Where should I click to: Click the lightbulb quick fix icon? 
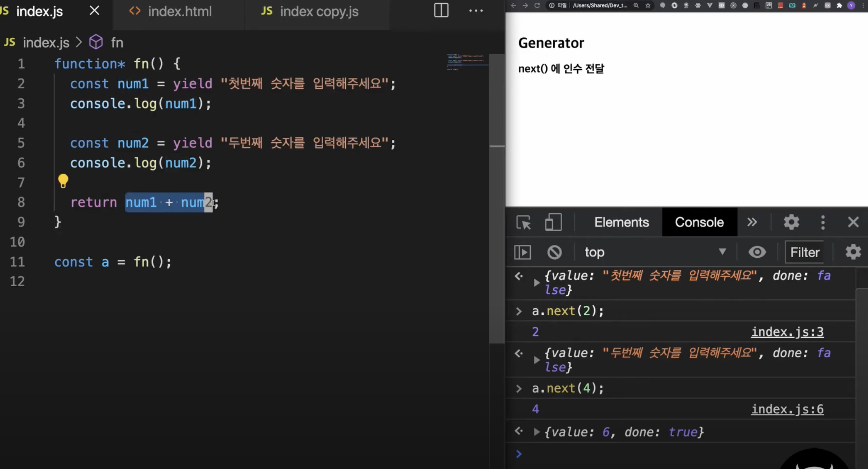(x=63, y=181)
